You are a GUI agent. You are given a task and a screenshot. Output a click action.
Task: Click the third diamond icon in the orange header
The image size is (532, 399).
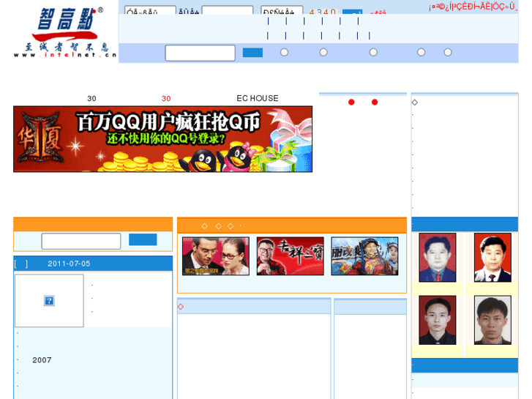click(x=231, y=226)
